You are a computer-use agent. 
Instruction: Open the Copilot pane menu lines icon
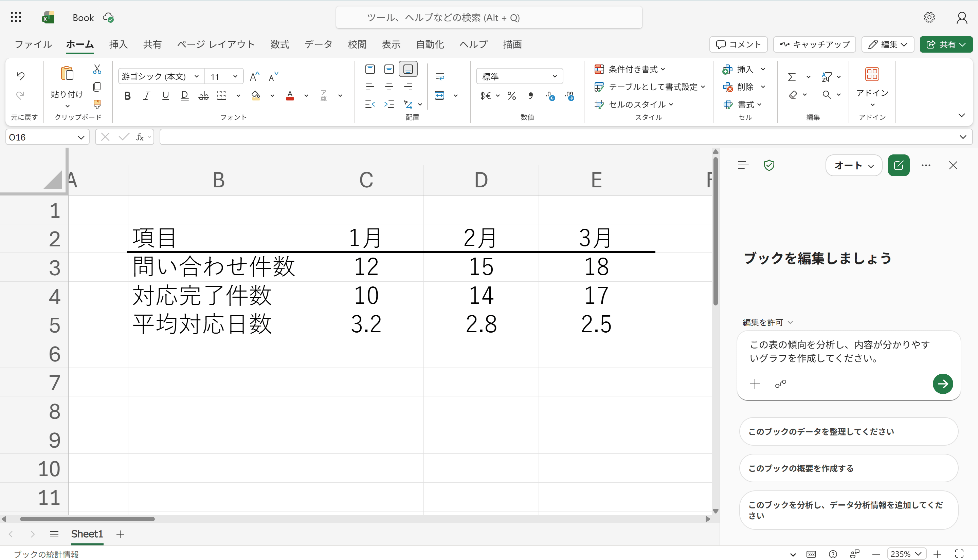coord(743,165)
